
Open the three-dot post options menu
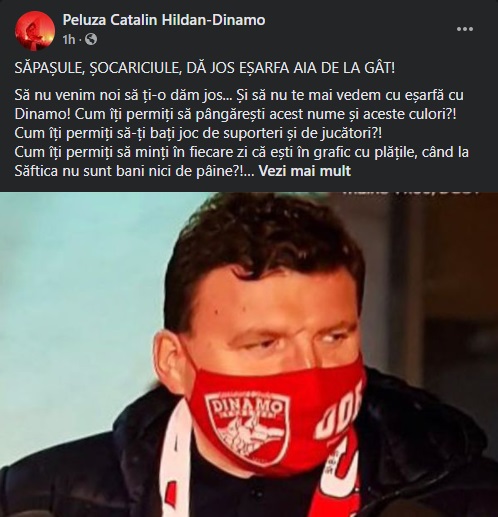click(x=465, y=29)
